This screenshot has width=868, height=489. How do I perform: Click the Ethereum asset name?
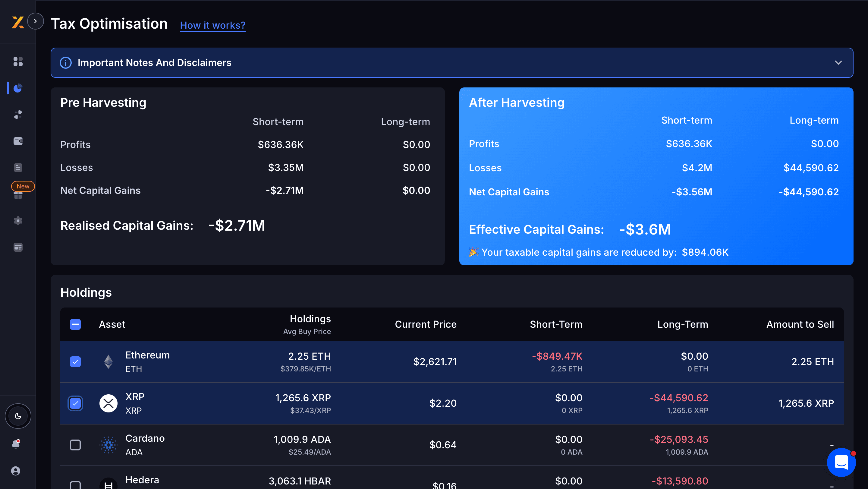coord(148,355)
